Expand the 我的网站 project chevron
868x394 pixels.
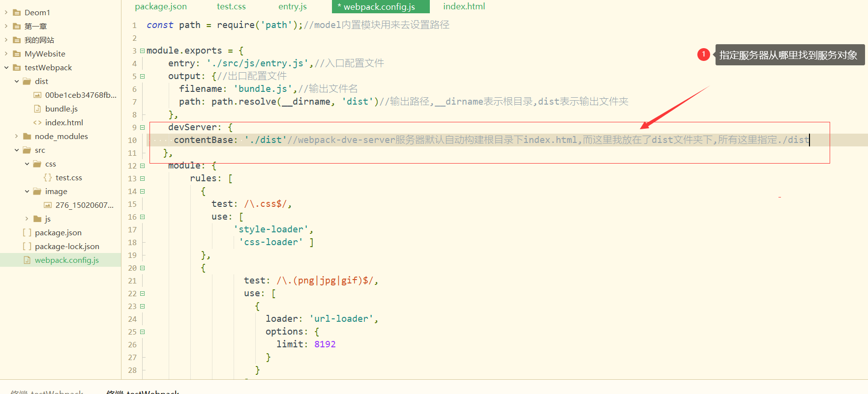coord(6,40)
